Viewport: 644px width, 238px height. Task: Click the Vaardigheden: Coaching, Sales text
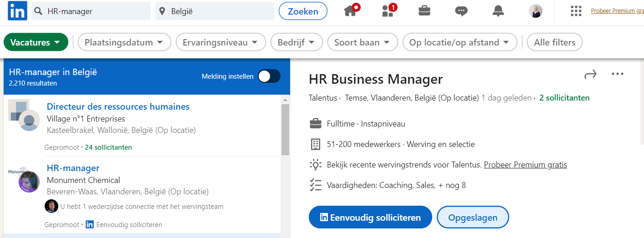396,185
